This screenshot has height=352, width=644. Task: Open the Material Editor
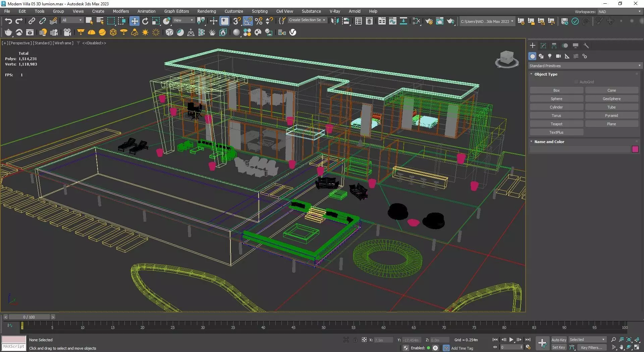point(416,21)
